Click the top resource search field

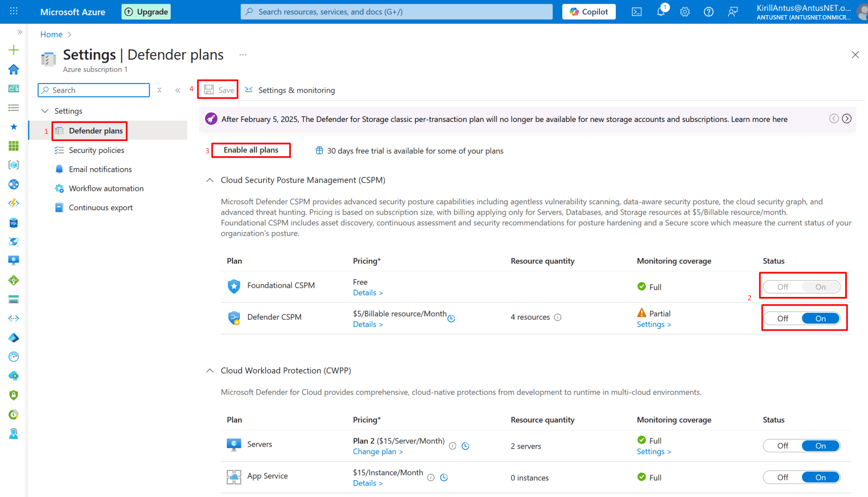pyautogui.click(x=396, y=12)
